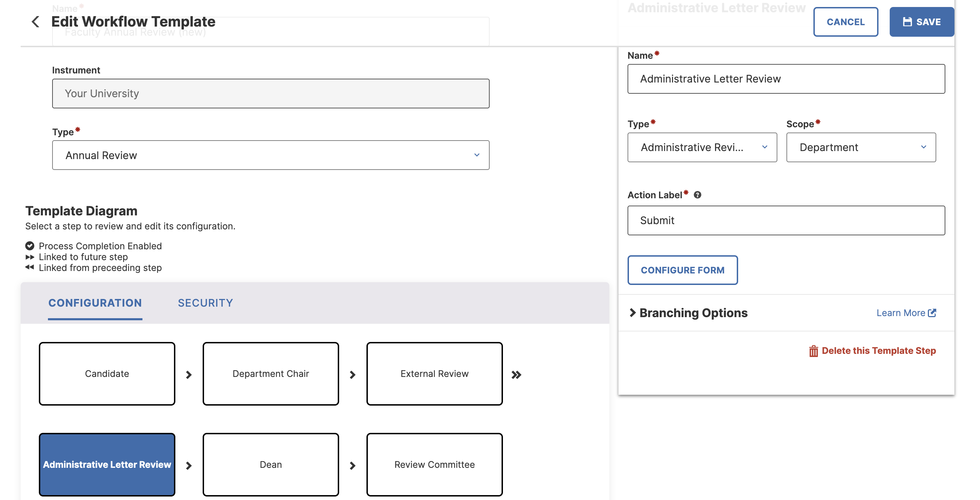Select the Review Committee step box
This screenshot has height=500, width=980.
pyautogui.click(x=434, y=465)
